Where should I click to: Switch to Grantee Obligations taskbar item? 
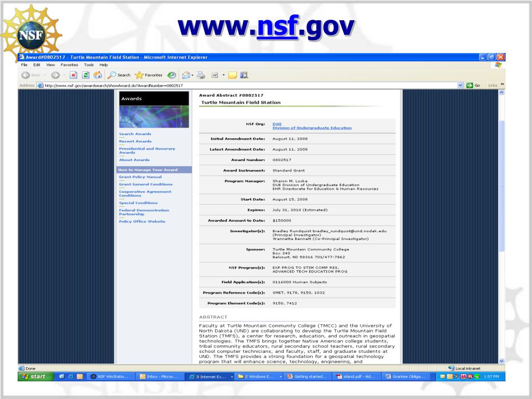[x=406, y=376]
